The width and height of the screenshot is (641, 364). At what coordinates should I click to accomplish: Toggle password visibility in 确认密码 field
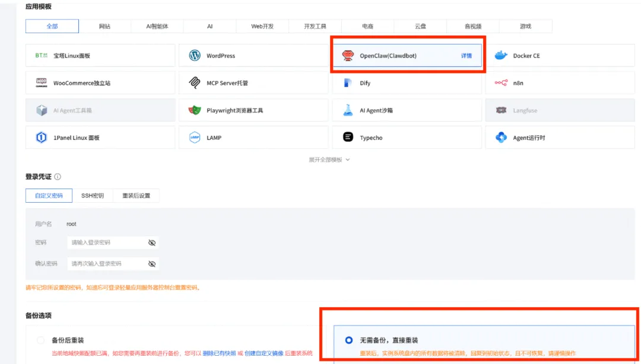tap(152, 264)
